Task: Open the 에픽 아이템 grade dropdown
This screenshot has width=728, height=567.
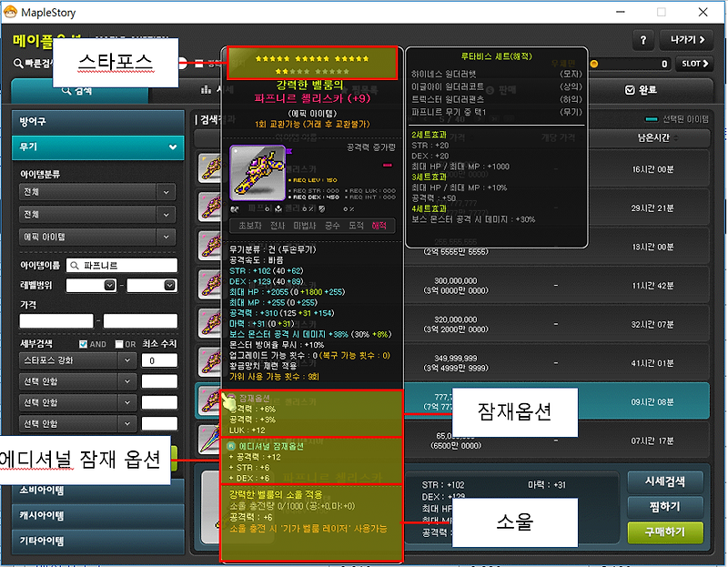Action: pos(97,237)
